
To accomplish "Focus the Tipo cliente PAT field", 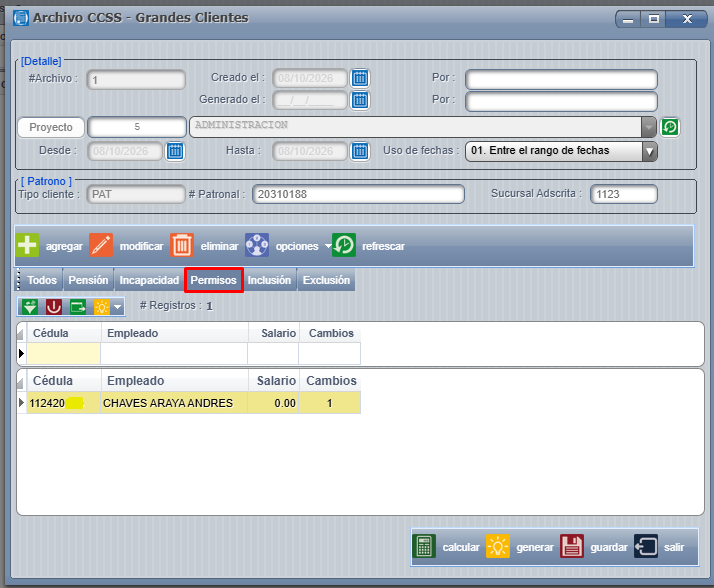I will tap(136, 194).
